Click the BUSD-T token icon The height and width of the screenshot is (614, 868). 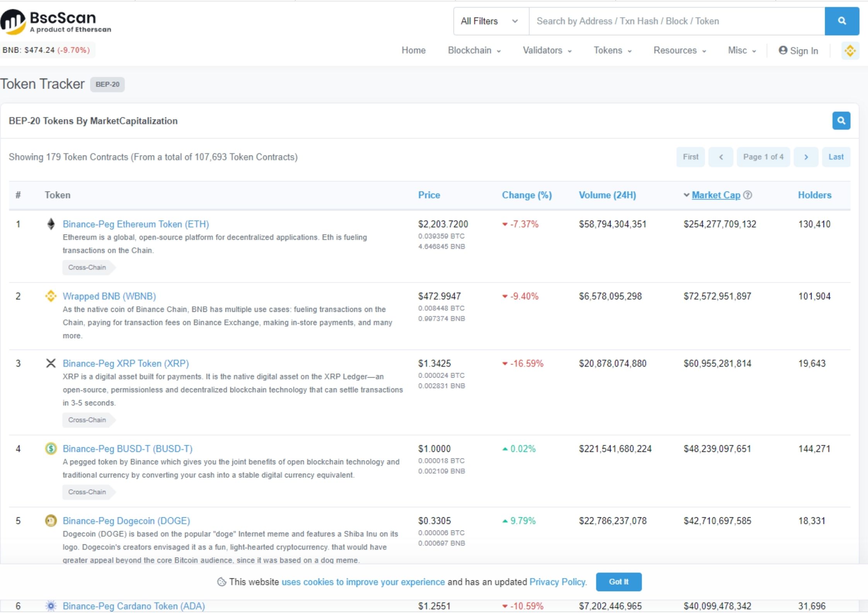(x=51, y=448)
